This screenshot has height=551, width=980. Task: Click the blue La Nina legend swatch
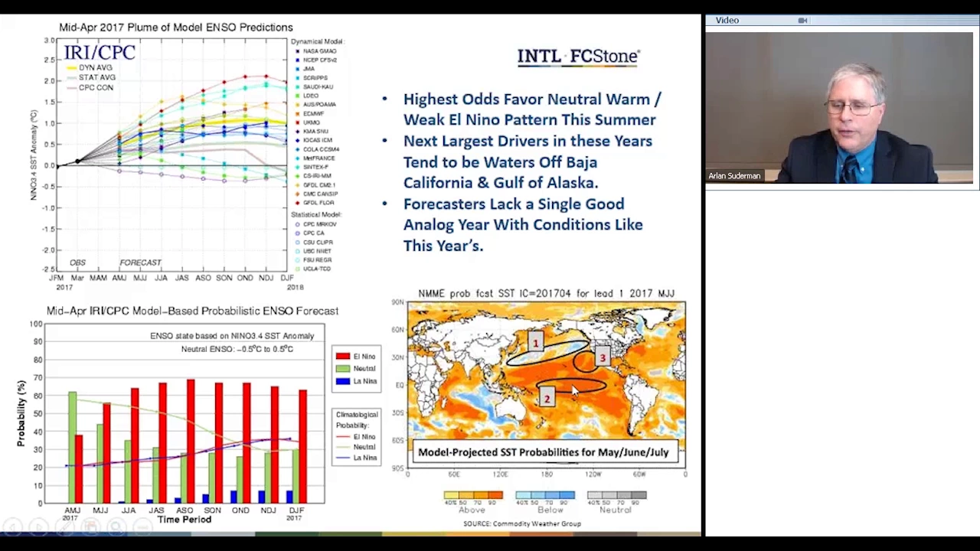pyautogui.click(x=342, y=380)
